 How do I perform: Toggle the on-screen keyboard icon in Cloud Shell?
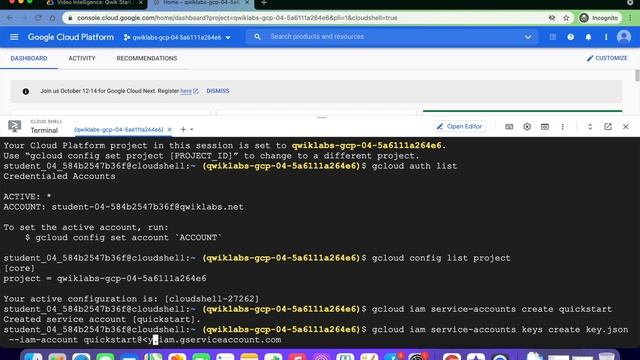pyautogui.click(x=509, y=127)
